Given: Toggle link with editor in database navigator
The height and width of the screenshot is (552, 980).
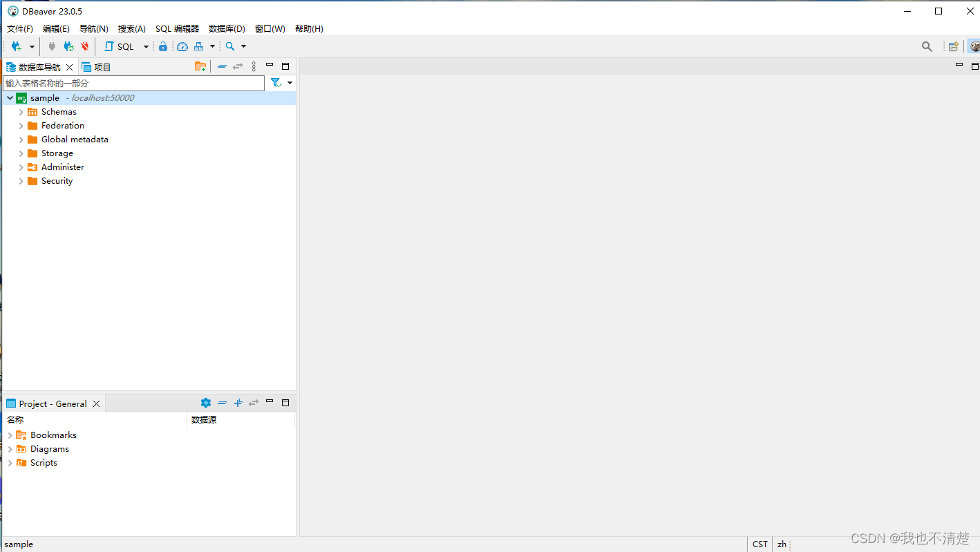Looking at the screenshot, I should 238,66.
